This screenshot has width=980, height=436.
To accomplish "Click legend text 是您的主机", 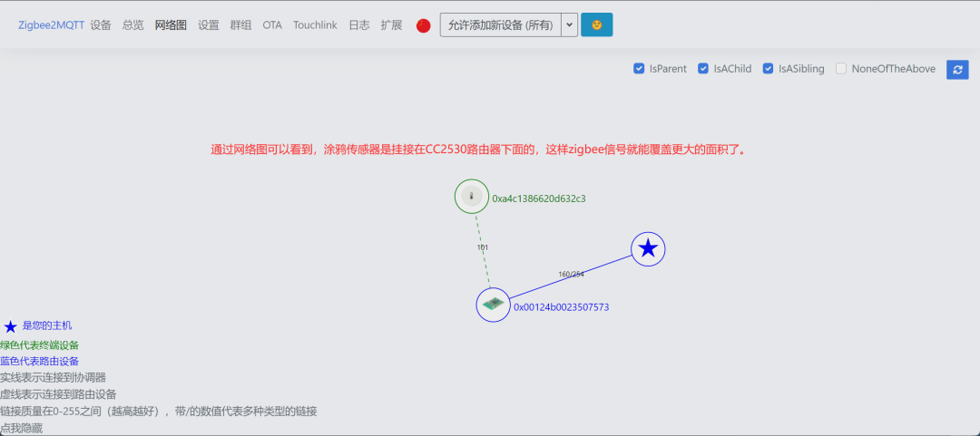I will point(47,325).
